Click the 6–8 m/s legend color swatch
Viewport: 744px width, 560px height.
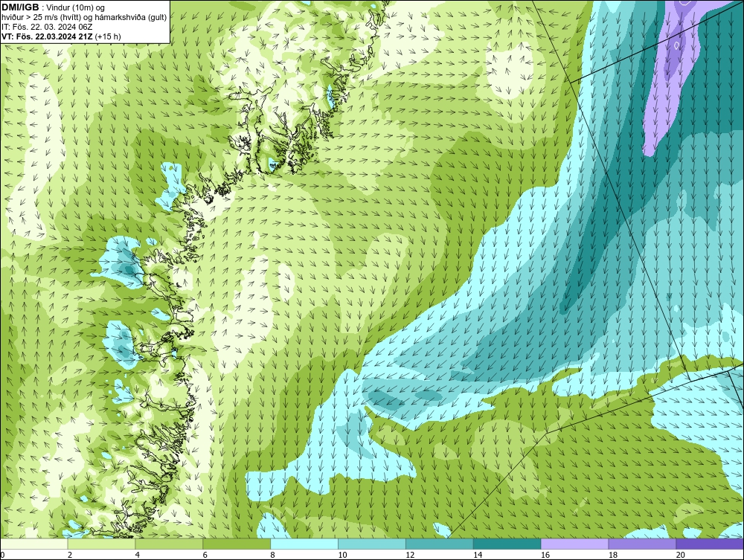pos(237,544)
